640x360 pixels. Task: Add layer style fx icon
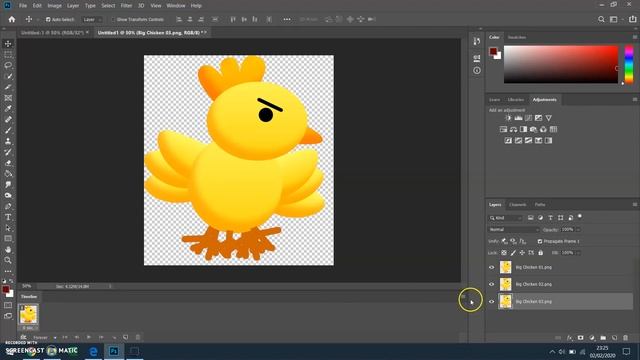pyautogui.click(x=569, y=338)
